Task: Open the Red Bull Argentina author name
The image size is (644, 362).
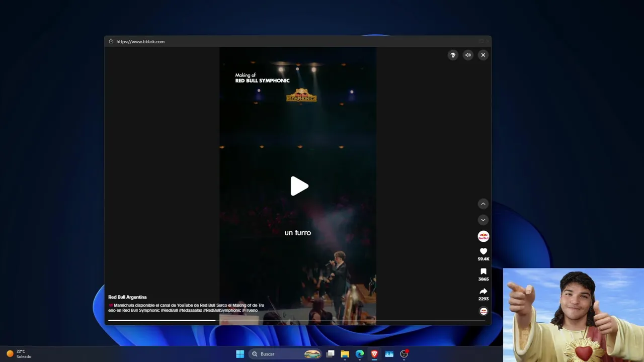Action: click(x=127, y=297)
